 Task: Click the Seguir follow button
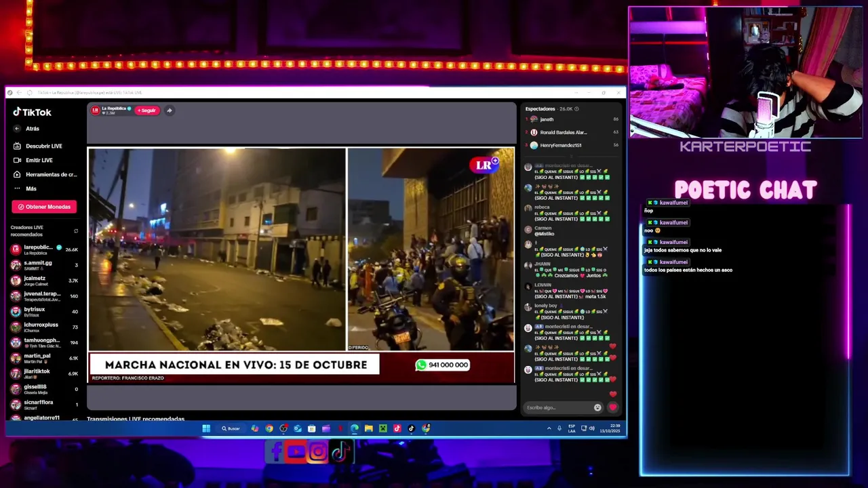(147, 110)
